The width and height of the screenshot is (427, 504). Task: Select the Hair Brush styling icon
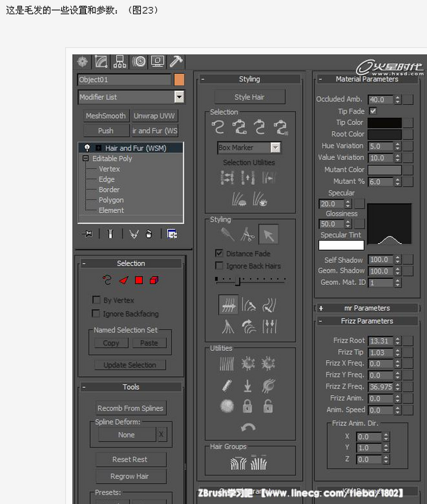(228, 235)
